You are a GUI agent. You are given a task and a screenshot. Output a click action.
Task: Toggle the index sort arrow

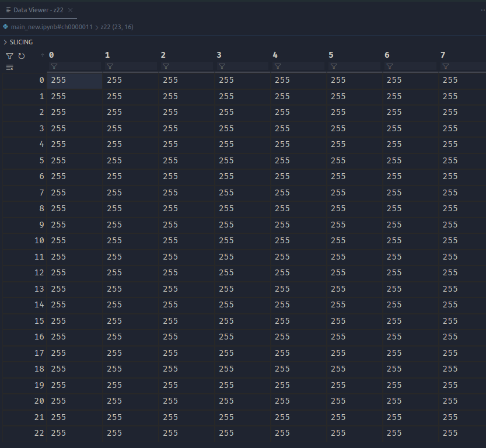[43, 55]
